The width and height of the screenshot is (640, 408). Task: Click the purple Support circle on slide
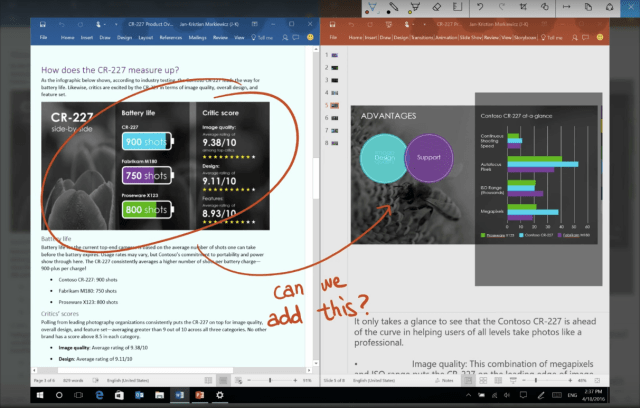(427, 158)
